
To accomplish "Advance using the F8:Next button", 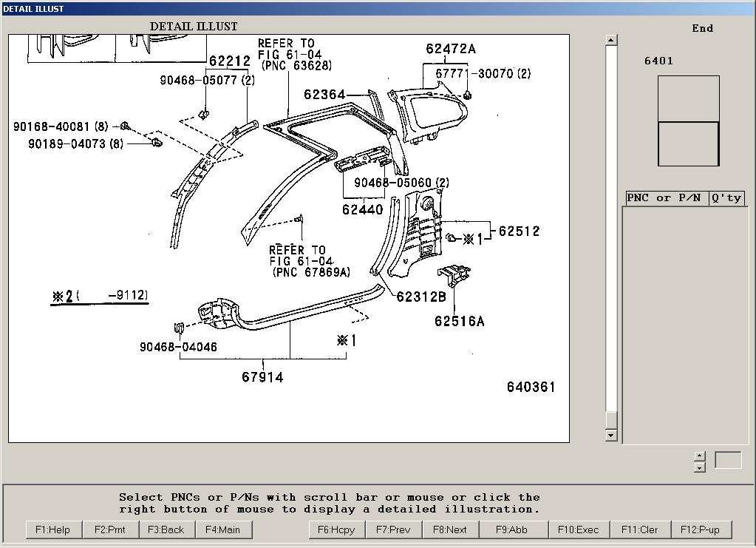I will [450, 530].
